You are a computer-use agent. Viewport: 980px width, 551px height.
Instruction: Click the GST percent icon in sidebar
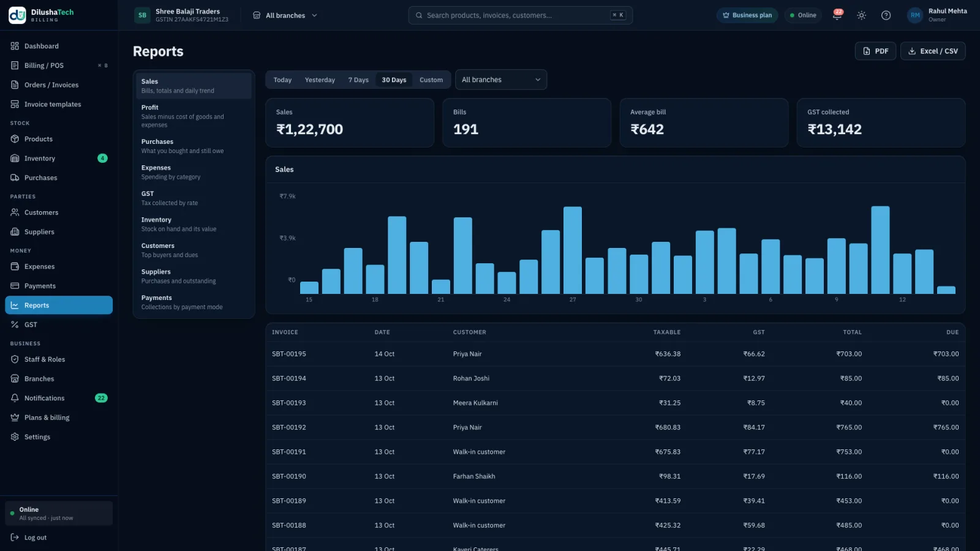15,324
